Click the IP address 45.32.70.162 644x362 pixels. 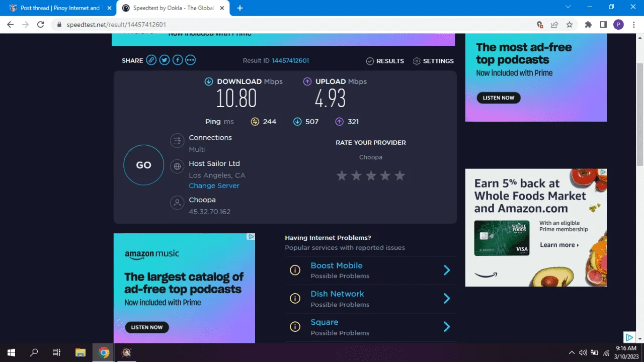209,212
